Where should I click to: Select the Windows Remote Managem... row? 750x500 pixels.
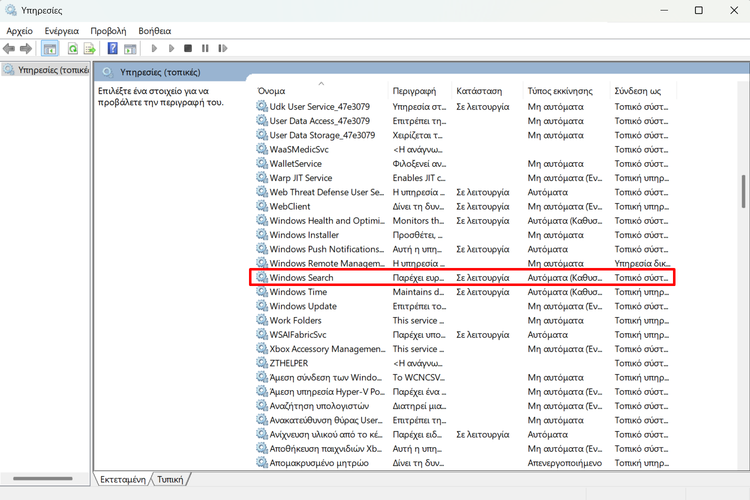[463, 263]
